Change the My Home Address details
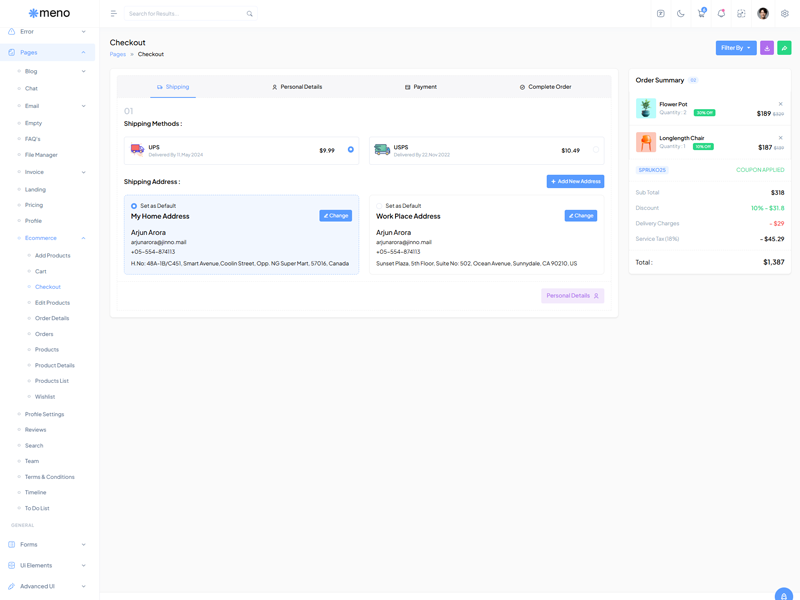Image resolution: width=800 pixels, height=600 pixels. click(x=335, y=216)
